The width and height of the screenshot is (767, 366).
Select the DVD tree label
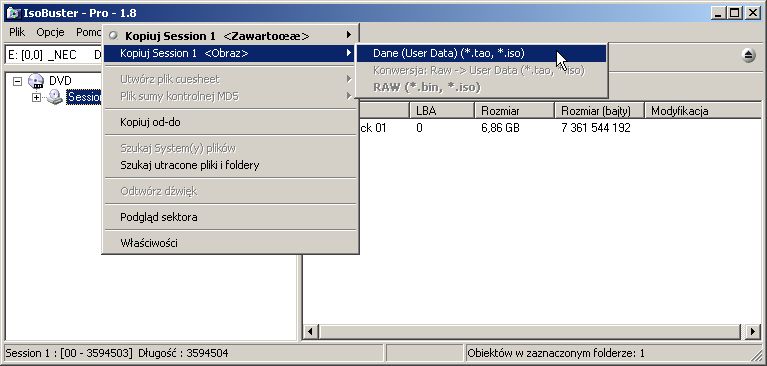pyautogui.click(x=60, y=81)
